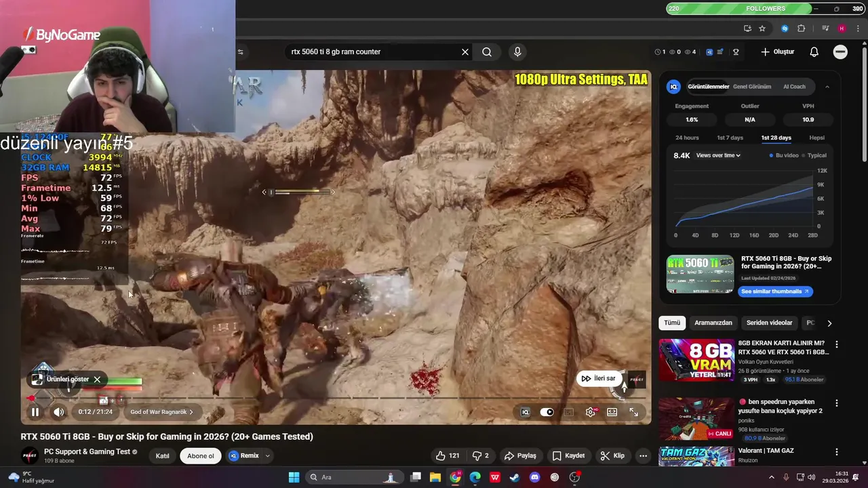Select Genel Görünüm tab
This screenshot has height=488, width=868.
pyautogui.click(x=752, y=87)
